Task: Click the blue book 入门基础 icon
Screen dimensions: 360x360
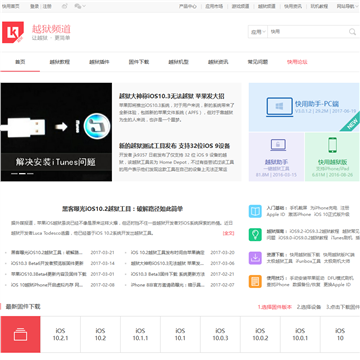Action: tap(255, 211)
